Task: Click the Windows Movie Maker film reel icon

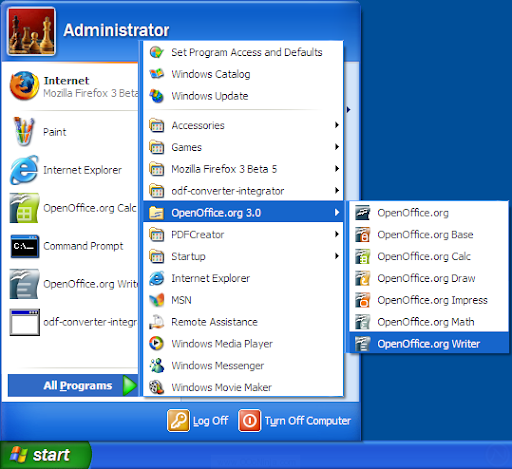Action: (x=157, y=387)
